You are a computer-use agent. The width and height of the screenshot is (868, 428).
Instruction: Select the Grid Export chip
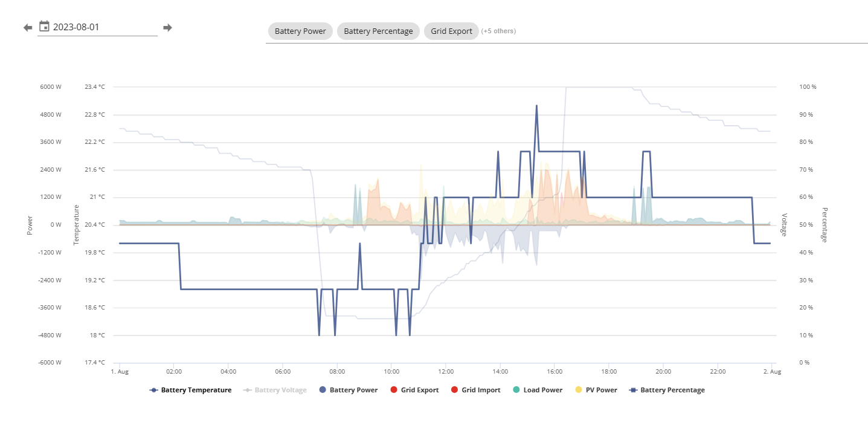coord(451,31)
